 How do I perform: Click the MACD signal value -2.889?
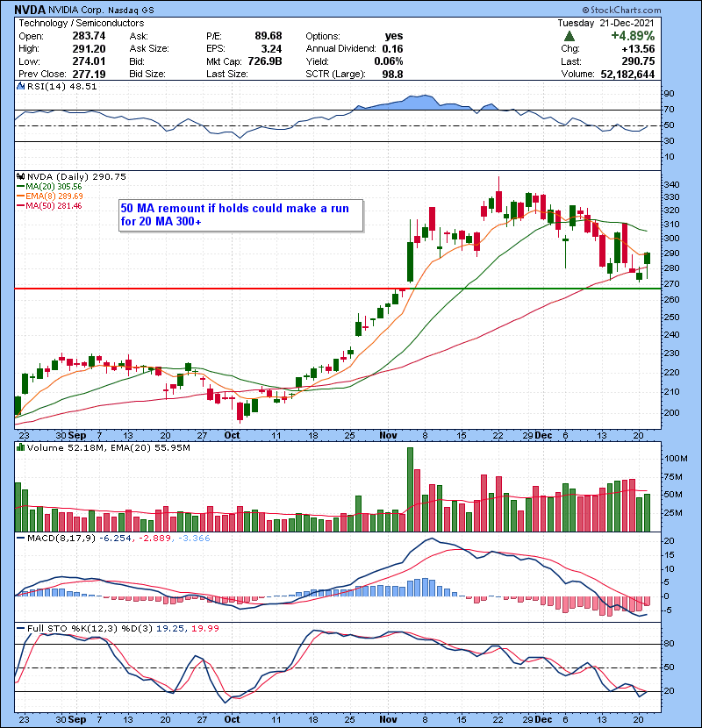pos(154,539)
